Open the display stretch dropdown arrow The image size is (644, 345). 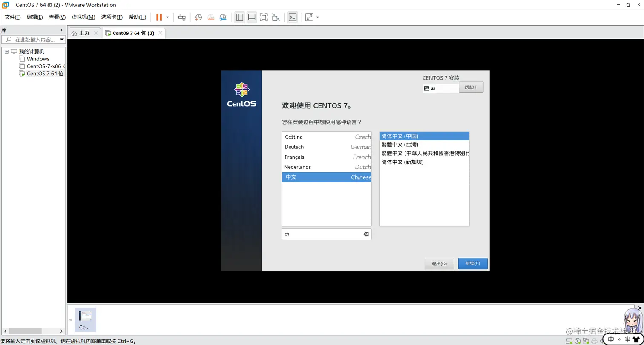[318, 17]
